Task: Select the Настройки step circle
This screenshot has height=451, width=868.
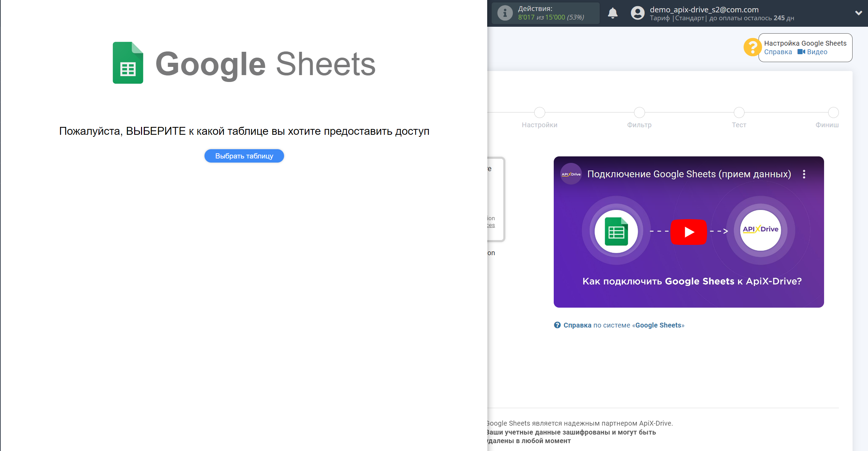Action: click(539, 112)
